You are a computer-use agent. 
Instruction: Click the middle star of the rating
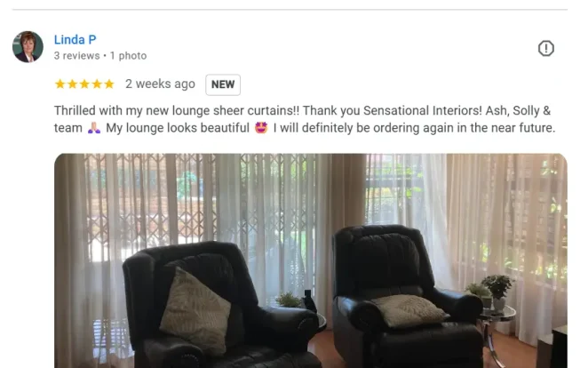[x=84, y=84]
